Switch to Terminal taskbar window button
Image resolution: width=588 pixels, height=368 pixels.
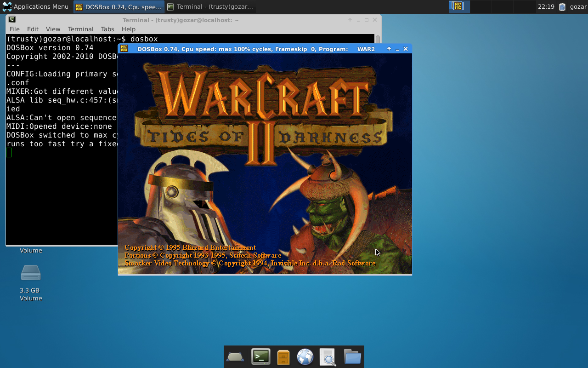210,6
